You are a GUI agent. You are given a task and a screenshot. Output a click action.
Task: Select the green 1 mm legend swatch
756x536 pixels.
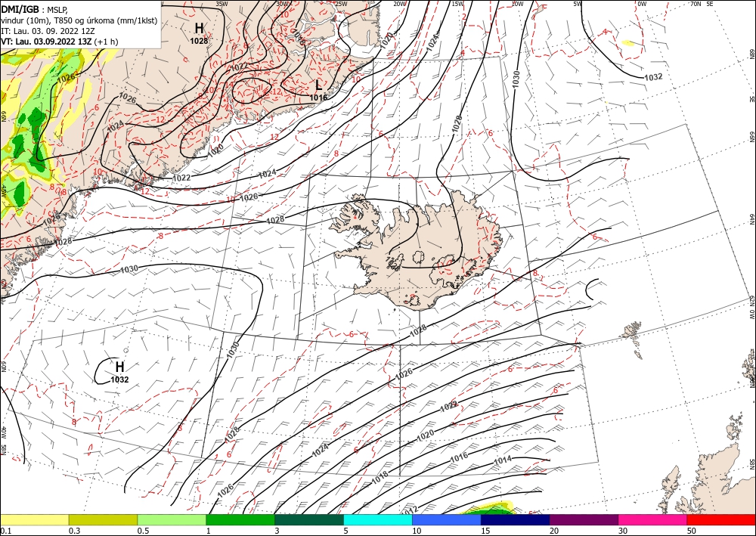240,519
